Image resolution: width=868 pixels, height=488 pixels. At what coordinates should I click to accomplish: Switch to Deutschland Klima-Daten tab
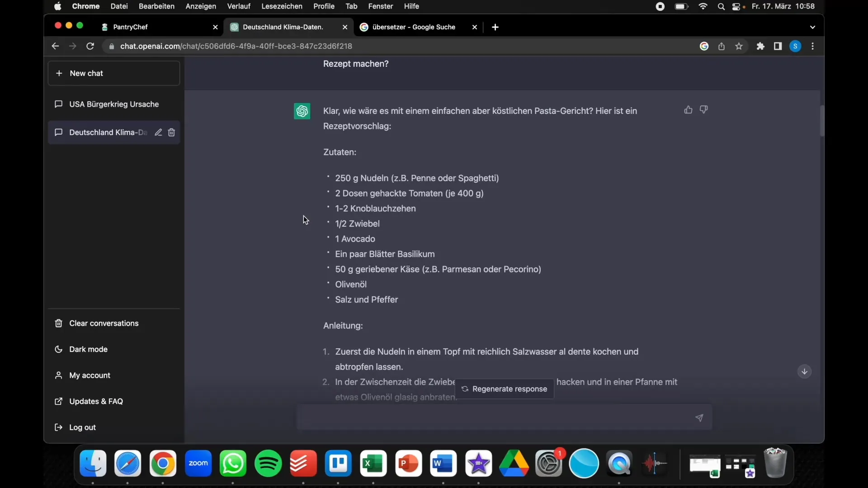coord(283,27)
